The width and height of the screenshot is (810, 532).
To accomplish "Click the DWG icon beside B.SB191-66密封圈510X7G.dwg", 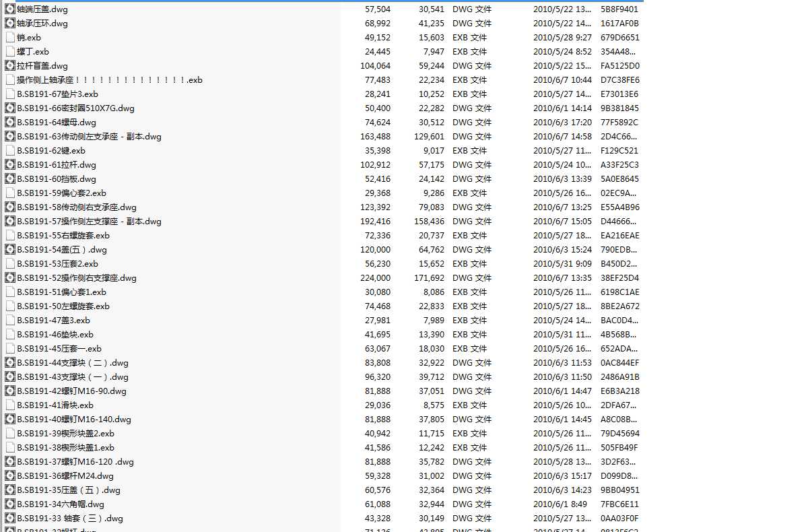I will point(9,108).
